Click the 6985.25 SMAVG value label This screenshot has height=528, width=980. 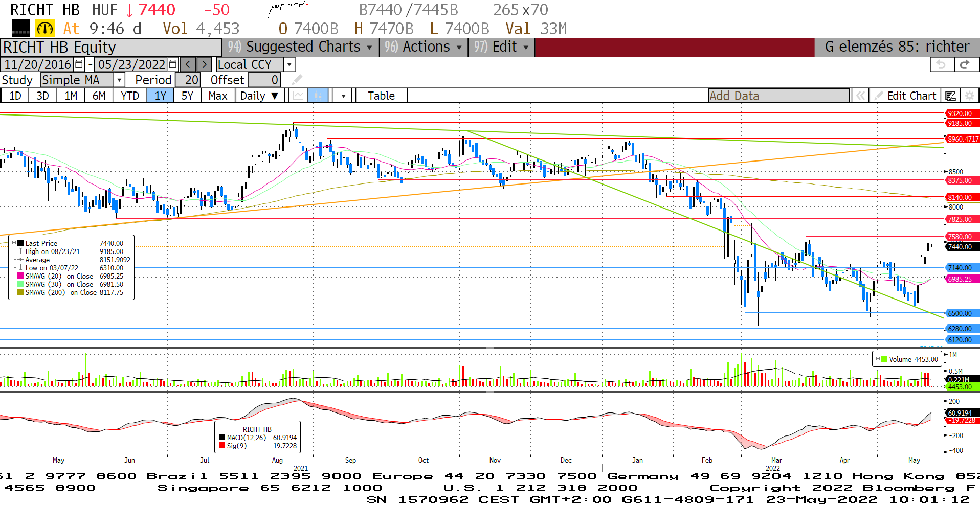click(962, 279)
